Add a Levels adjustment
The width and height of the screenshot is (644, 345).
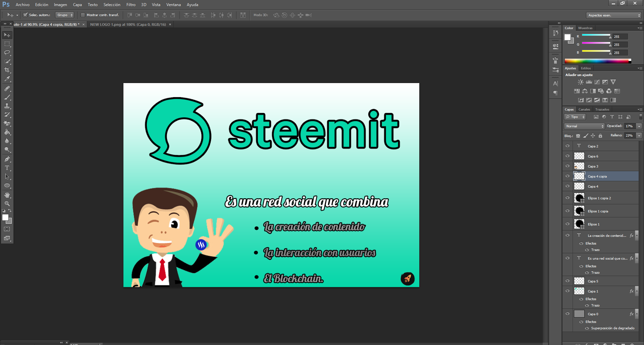589,82
